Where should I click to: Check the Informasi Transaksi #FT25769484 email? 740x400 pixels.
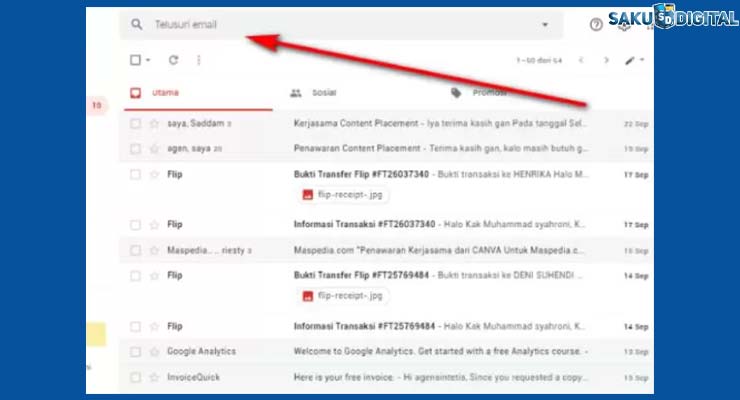click(x=135, y=326)
